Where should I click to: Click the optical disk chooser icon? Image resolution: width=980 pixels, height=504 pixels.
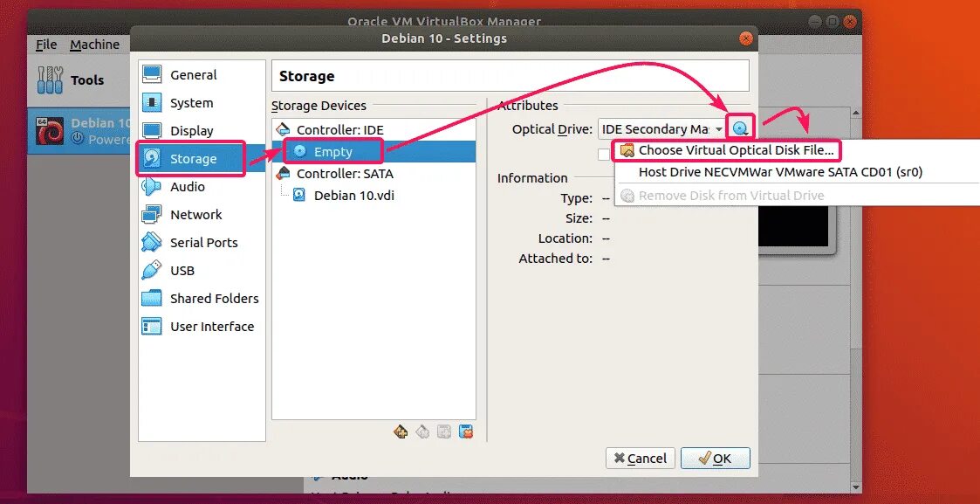tap(741, 129)
